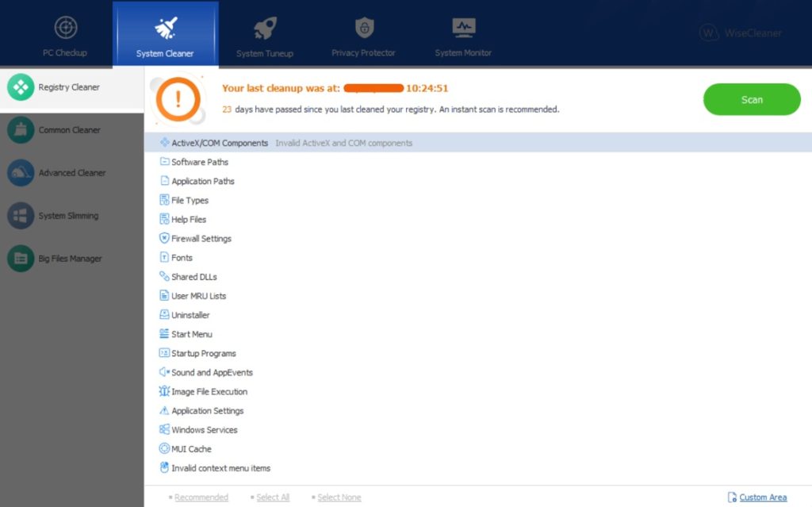
Task: Start a registry Scan
Action: point(751,99)
